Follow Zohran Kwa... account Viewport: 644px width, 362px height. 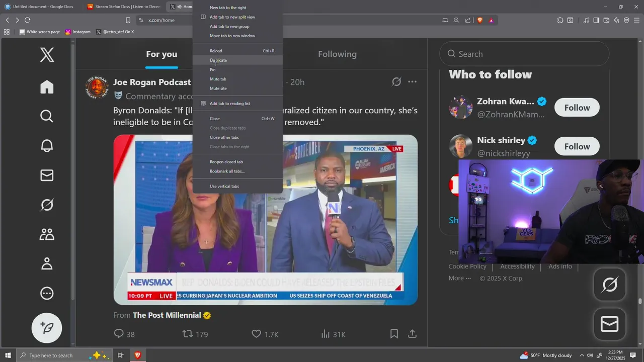point(577,108)
